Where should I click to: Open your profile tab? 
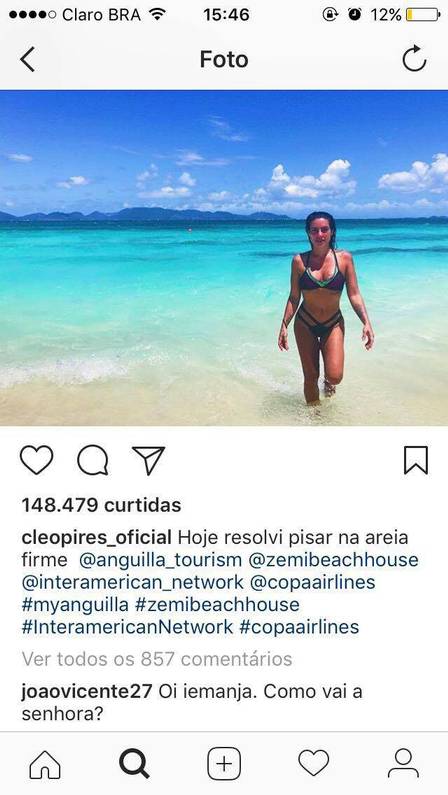tap(403, 763)
